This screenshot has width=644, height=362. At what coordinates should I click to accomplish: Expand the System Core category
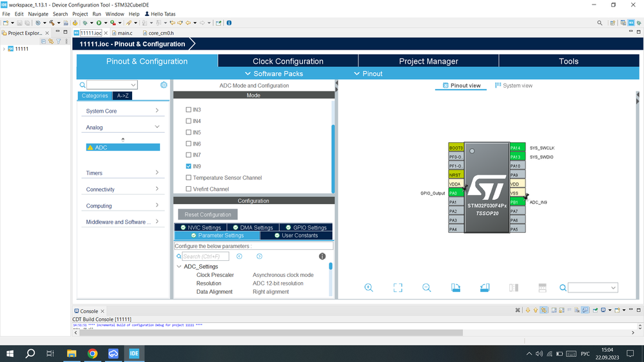point(122,111)
